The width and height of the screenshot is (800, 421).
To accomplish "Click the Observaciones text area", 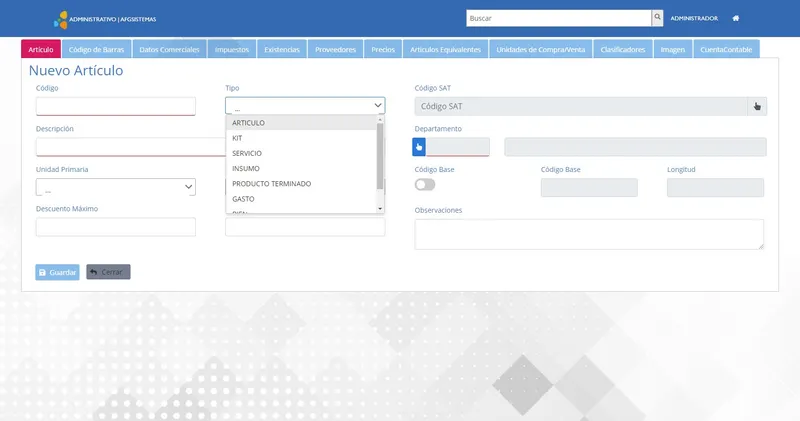I will click(x=589, y=234).
